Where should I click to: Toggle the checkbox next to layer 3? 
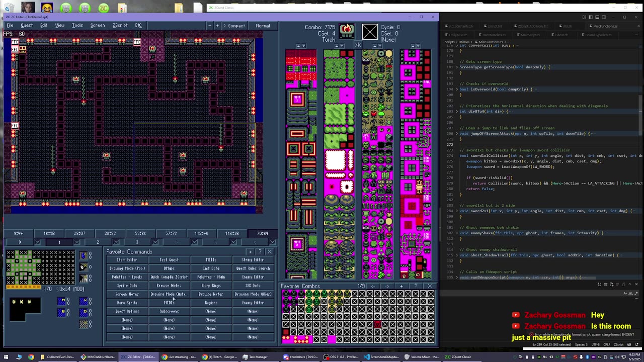[155, 242]
